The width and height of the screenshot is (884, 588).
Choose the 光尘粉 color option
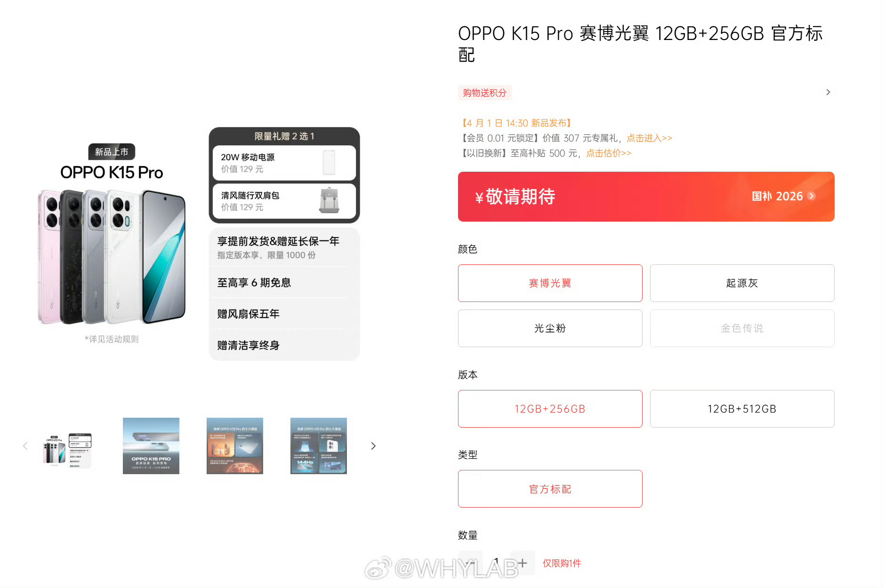(550, 328)
